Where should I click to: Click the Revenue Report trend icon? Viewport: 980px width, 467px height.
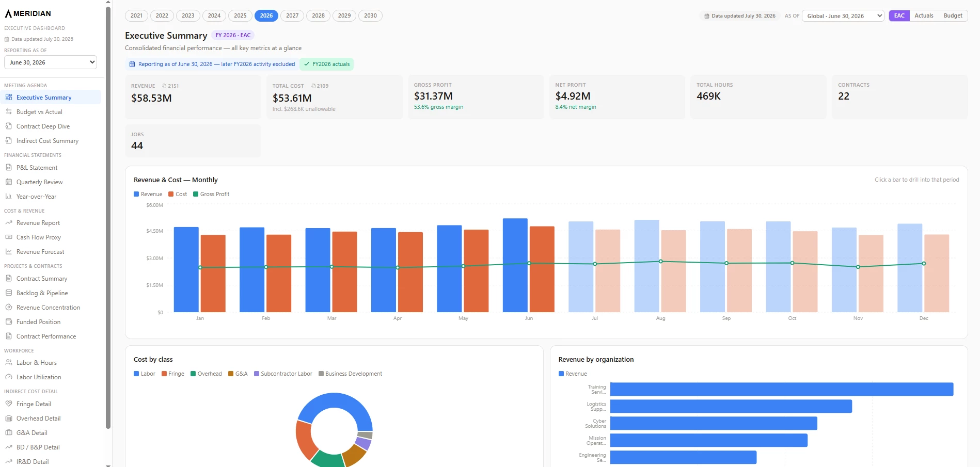pyautogui.click(x=8, y=222)
